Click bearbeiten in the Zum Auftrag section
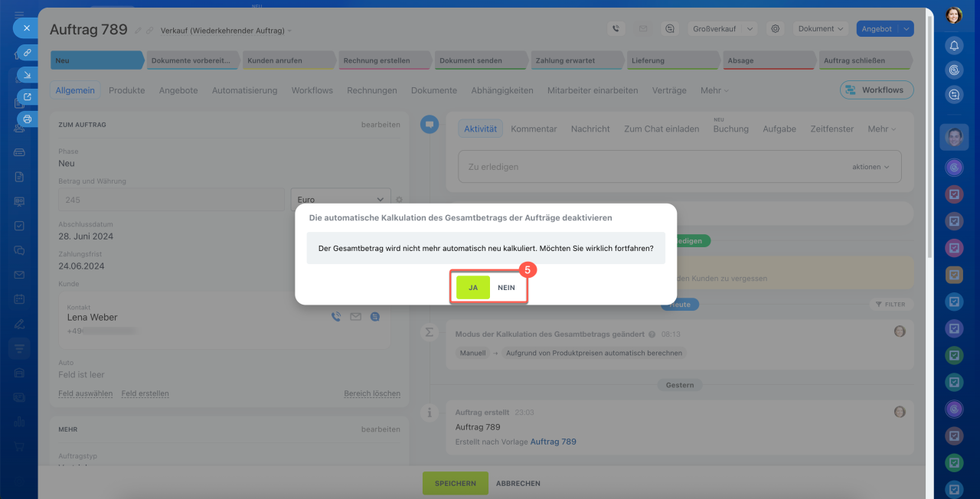980x499 pixels. click(381, 125)
